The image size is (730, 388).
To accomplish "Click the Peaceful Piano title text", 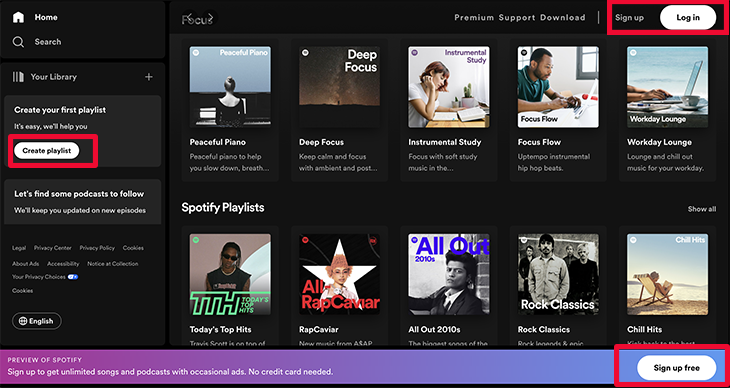I will [217, 142].
